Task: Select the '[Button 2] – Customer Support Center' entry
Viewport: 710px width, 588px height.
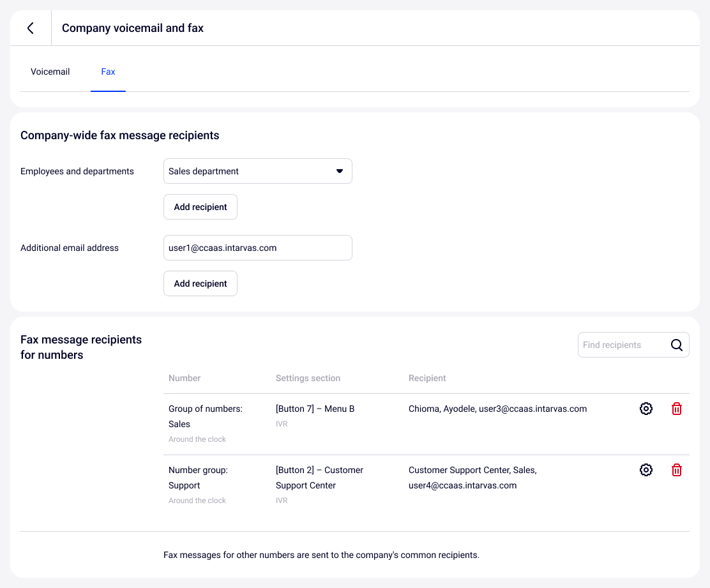Action: (319, 478)
